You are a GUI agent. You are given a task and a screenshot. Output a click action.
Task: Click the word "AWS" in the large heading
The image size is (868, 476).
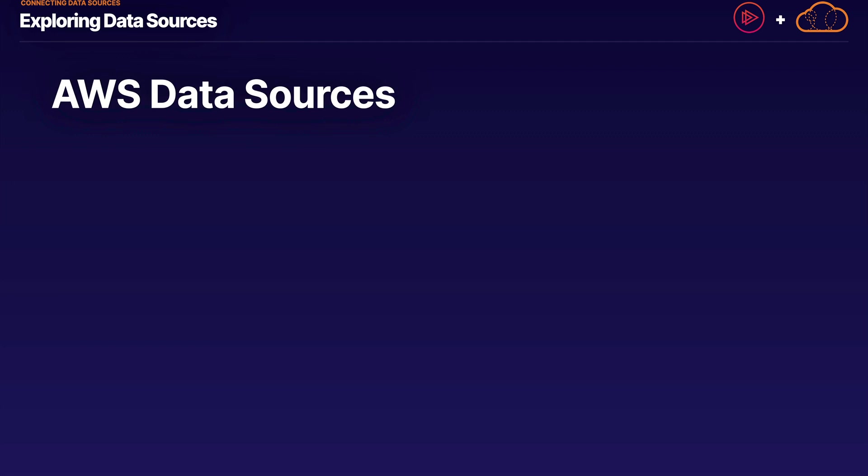tap(96, 94)
